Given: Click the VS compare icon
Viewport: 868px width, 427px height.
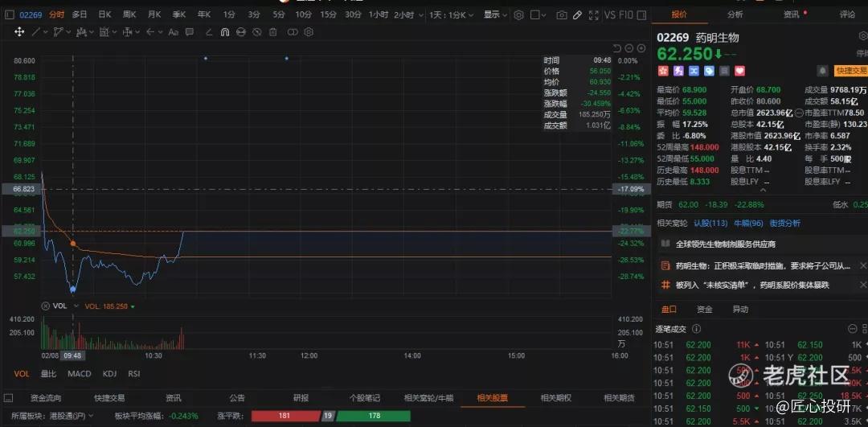Looking at the screenshot, I should coord(610,15).
